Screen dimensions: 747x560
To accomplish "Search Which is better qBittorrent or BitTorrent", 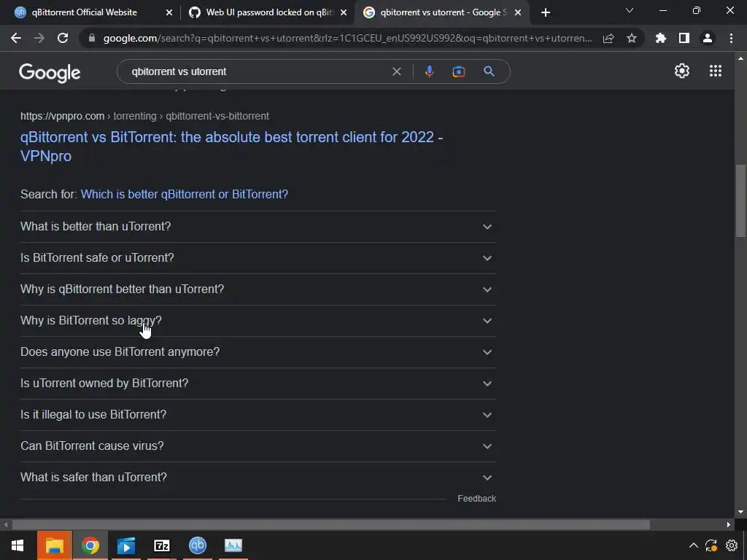I will coord(185,194).
